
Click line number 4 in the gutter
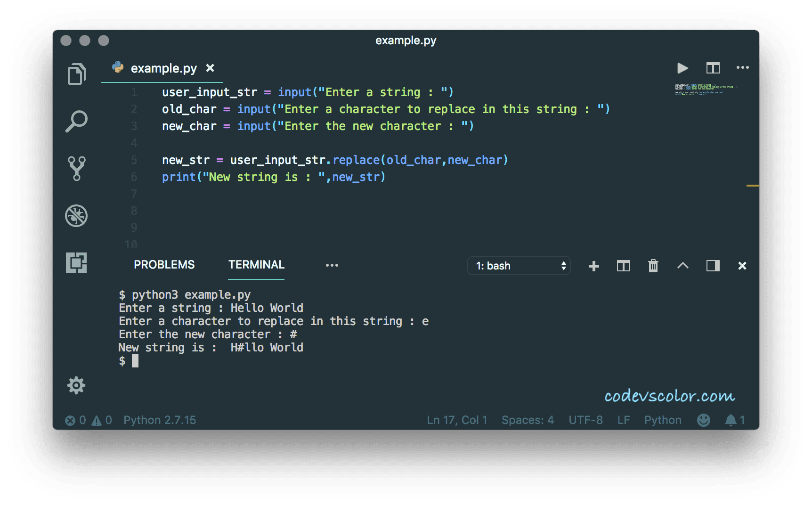point(134,143)
